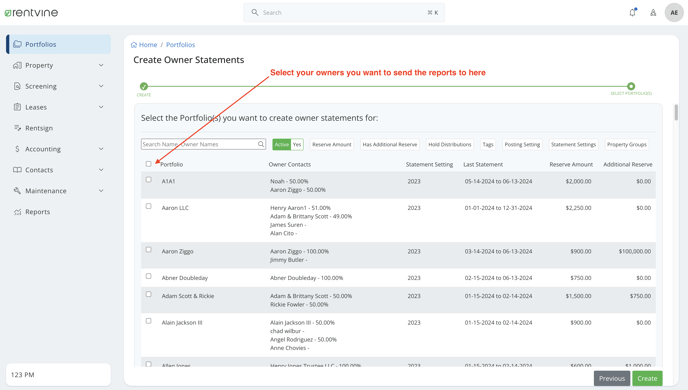Open the Has Additional Reserve filter
The image size is (688, 390).
click(390, 144)
